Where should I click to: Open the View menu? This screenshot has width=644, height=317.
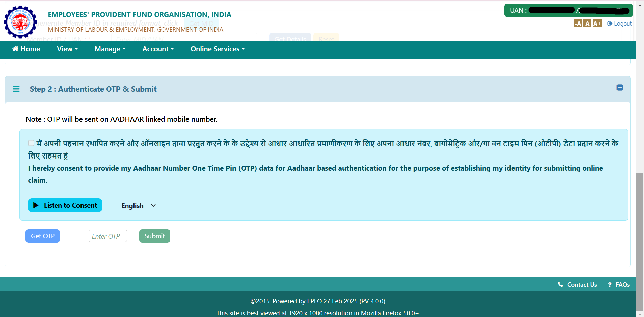tap(67, 49)
